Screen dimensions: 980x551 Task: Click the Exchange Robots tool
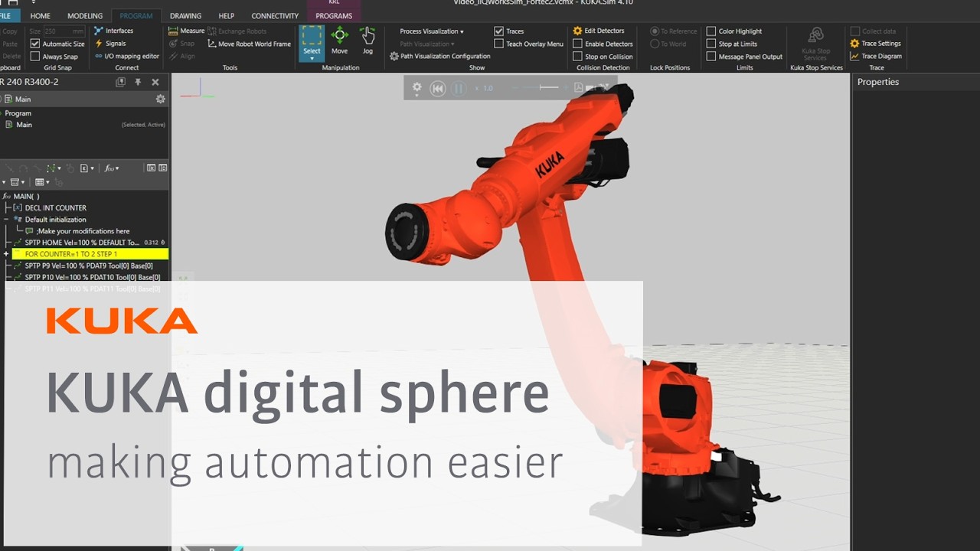pos(237,31)
